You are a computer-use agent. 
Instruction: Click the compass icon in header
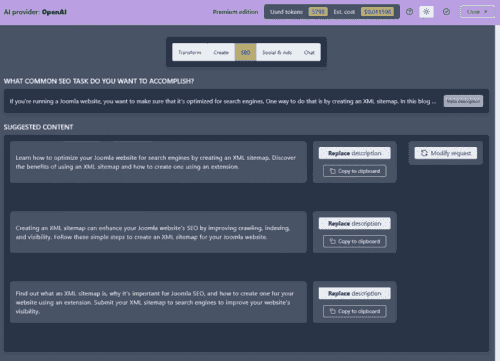(x=446, y=12)
